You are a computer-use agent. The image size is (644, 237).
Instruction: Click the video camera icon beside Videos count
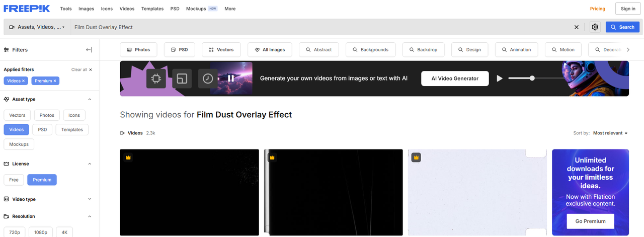click(122, 133)
